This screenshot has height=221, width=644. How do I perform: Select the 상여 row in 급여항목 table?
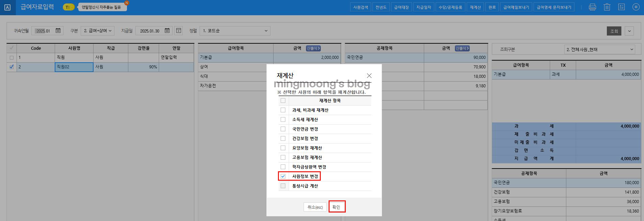pos(269,67)
